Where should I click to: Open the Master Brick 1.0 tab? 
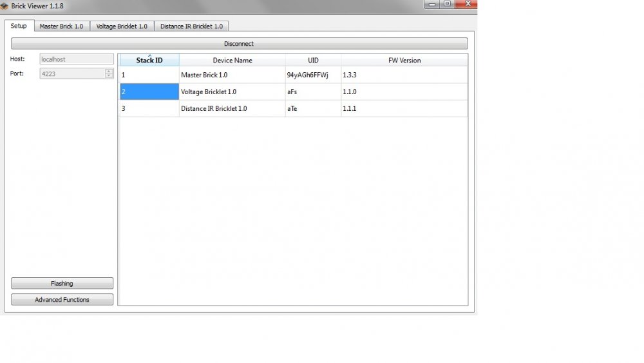(61, 26)
